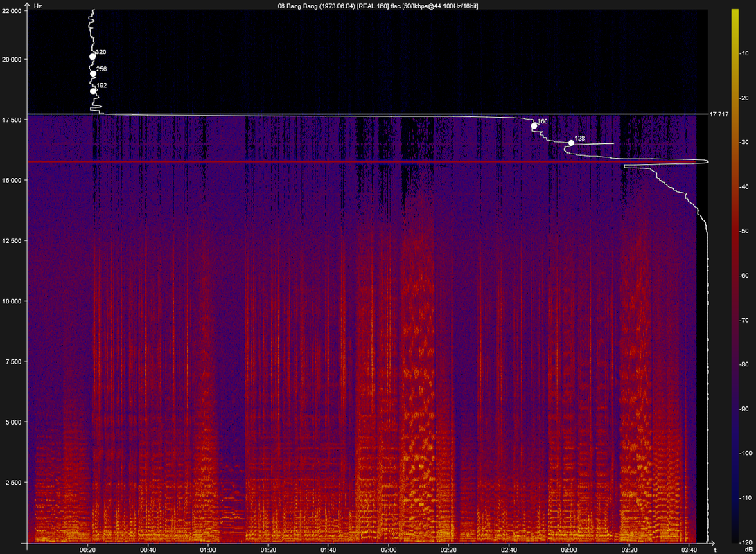The height and width of the screenshot is (554, 756).
Task: Click the '-30' dB scale label
Action: point(744,142)
